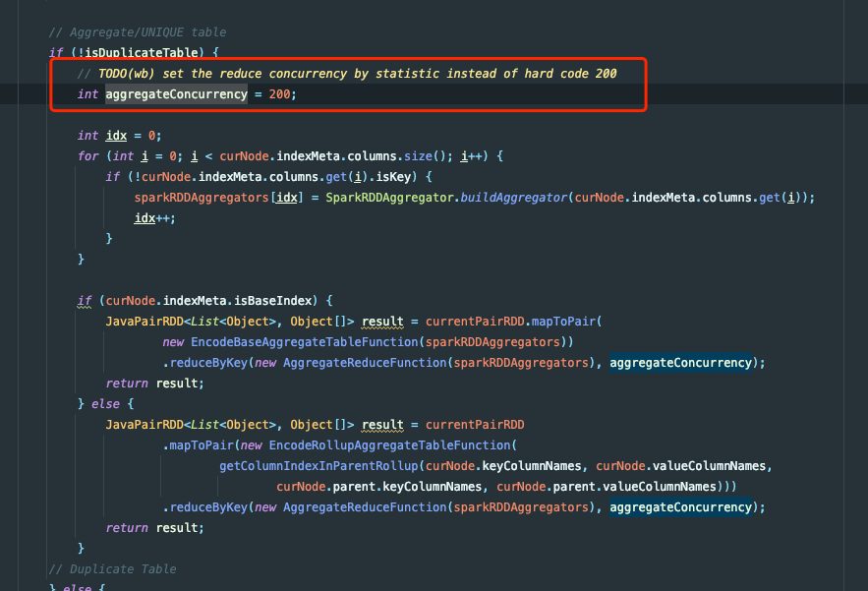The image size is (868, 591).
Task: Click mapToPair on the currentPairRDD.mapToPair( line
Action: [x=563, y=322]
